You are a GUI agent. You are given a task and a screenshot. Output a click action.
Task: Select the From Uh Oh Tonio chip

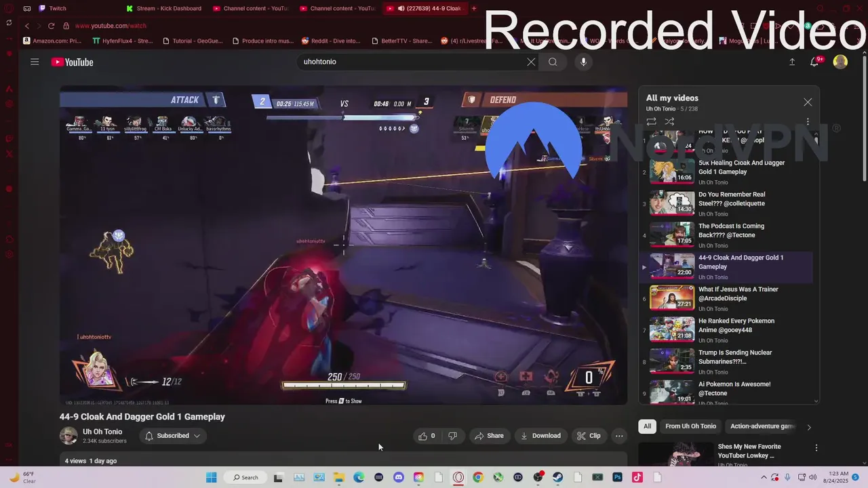pos(690,426)
